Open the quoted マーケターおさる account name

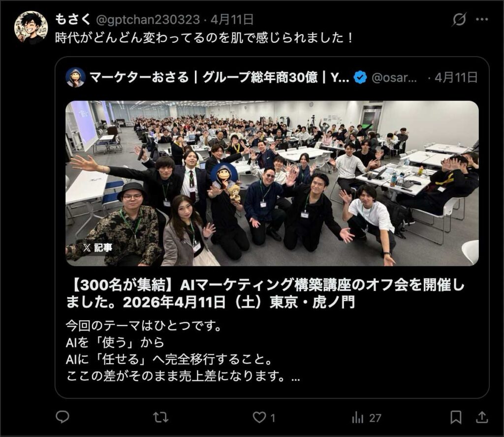click(x=219, y=77)
